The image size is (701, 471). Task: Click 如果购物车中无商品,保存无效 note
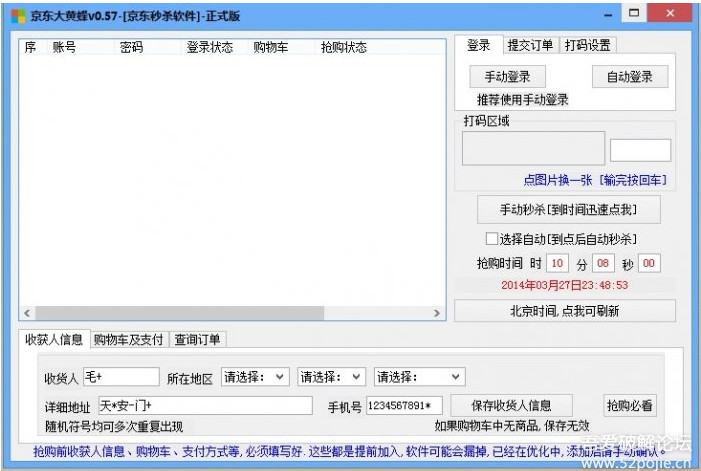[512, 426]
